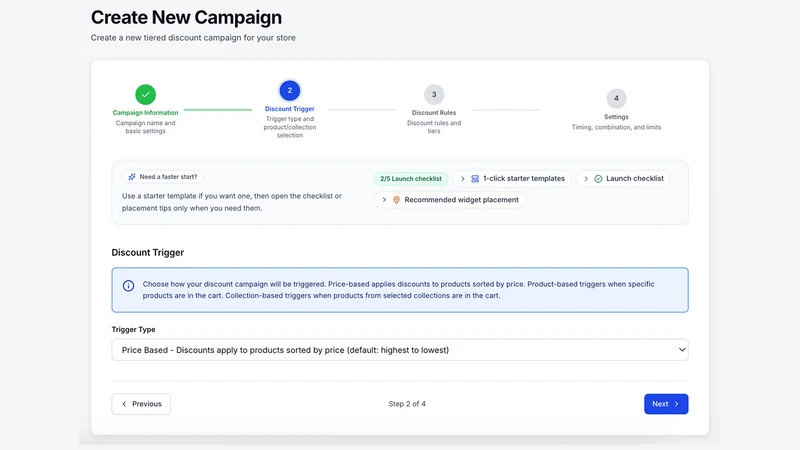Expand Recommended widget placement
This screenshot has width=800, height=450.
(449, 200)
